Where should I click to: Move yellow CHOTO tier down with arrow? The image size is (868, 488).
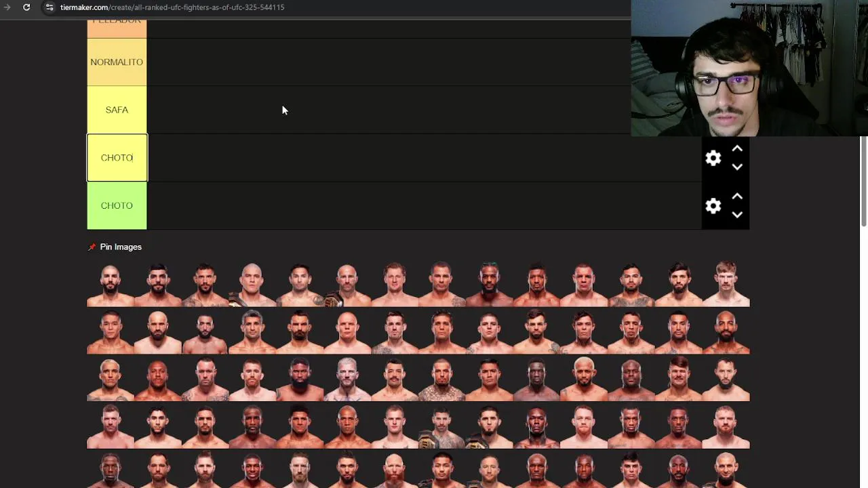point(737,167)
